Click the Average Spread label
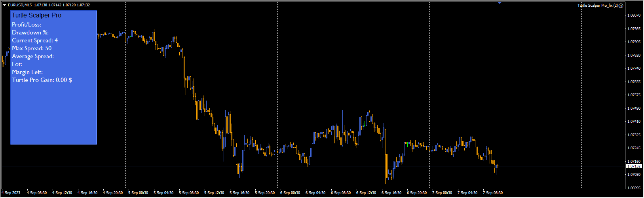 point(33,56)
